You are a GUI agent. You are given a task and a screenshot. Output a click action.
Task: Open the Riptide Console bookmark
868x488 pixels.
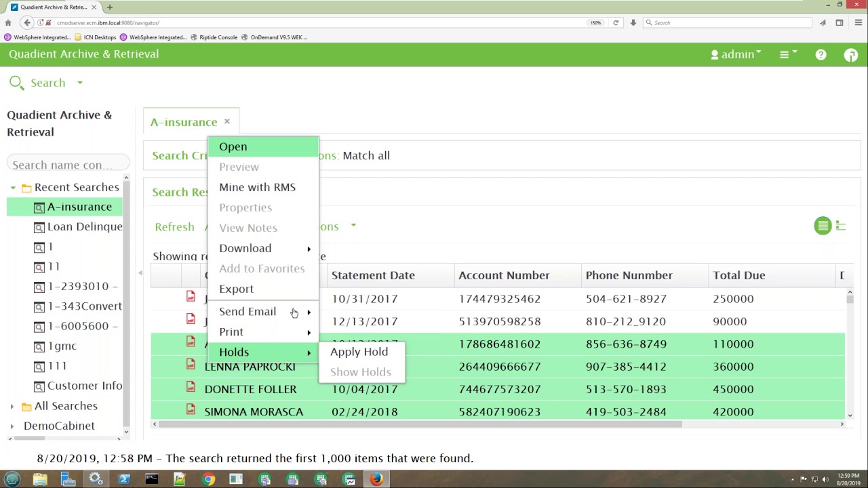tap(214, 37)
